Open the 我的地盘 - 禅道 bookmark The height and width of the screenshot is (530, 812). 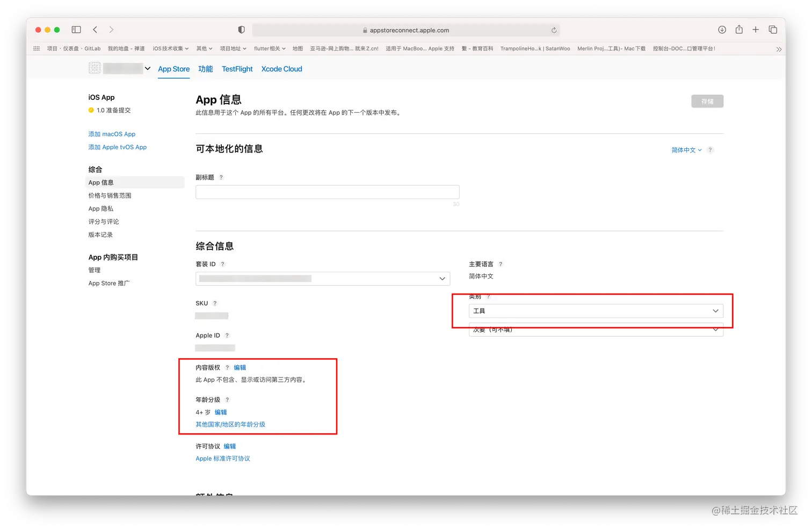tap(126, 48)
